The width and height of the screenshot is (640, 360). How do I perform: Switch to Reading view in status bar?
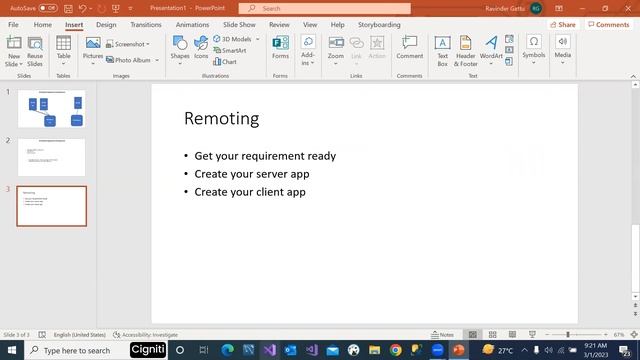coord(512,335)
